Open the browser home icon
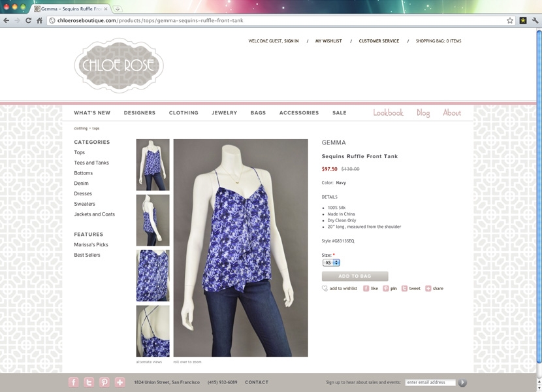The height and width of the screenshot is (392, 542). [39, 20]
